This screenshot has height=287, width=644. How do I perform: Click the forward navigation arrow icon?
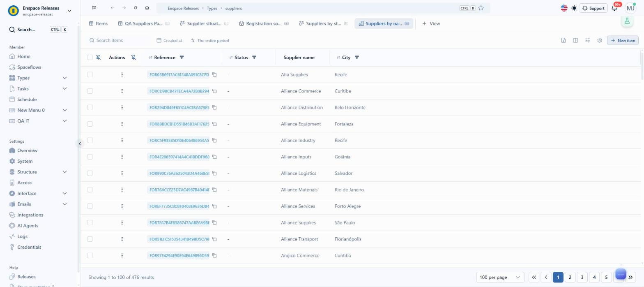point(124,8)
